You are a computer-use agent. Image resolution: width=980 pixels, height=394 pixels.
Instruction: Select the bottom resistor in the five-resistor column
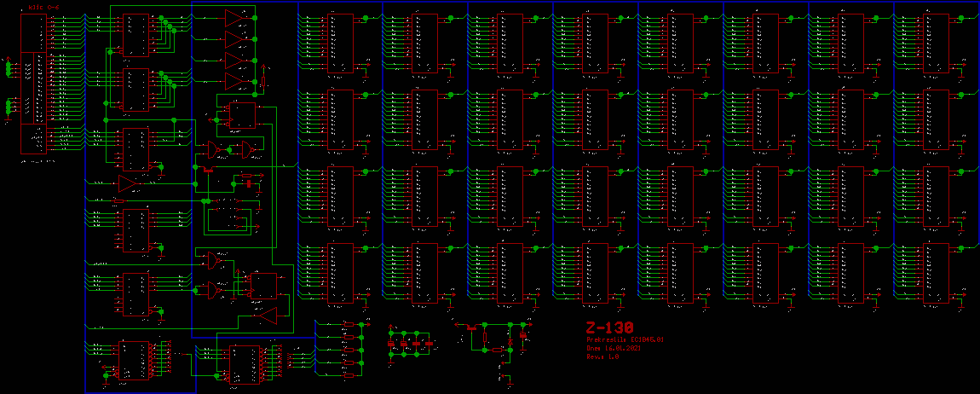[x=349, y=375]
